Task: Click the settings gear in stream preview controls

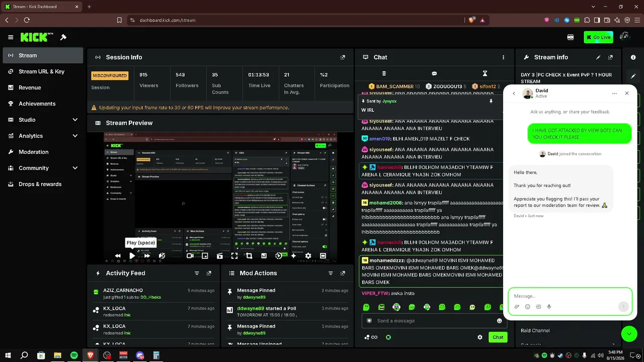Action: pos(308,256)
